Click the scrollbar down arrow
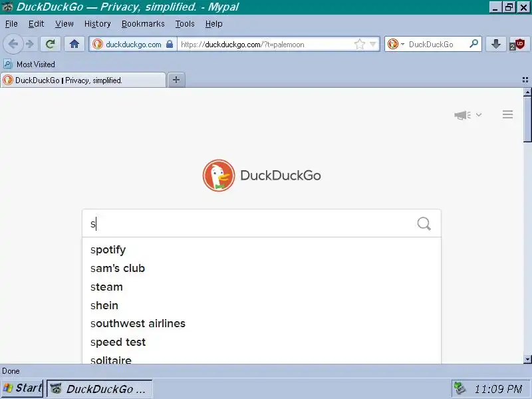The width and height of the screenshot is (532, 399). click(527, 359)
